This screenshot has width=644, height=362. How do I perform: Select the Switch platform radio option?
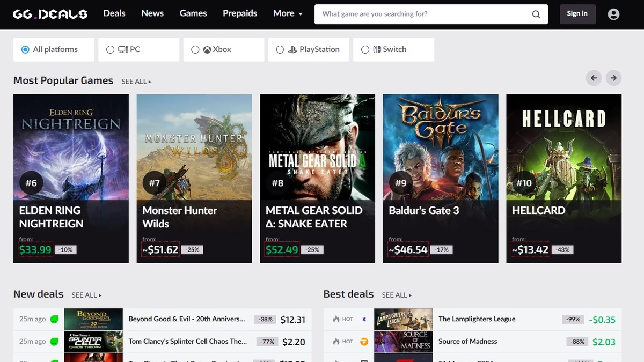pos(394,49)
